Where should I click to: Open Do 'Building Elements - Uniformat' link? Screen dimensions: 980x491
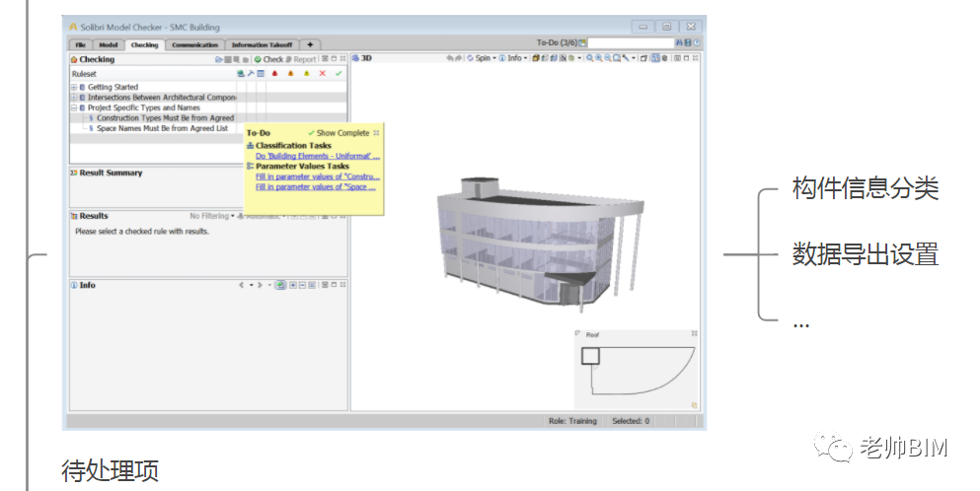click(318, 156)
